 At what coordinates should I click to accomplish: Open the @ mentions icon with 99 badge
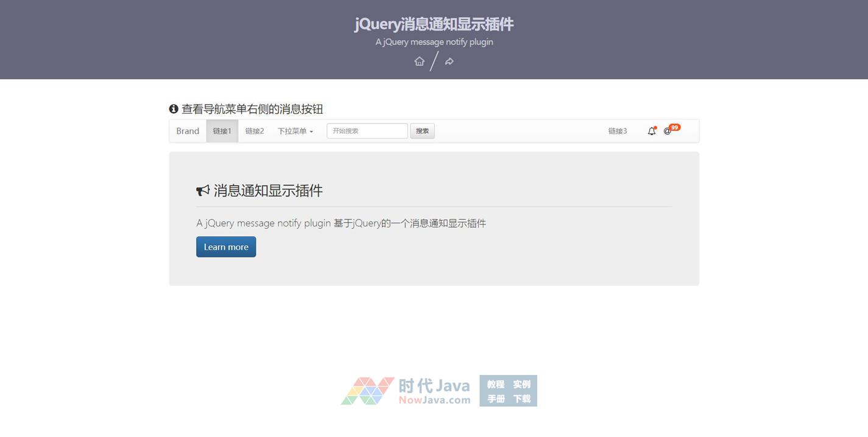point(668,131)
